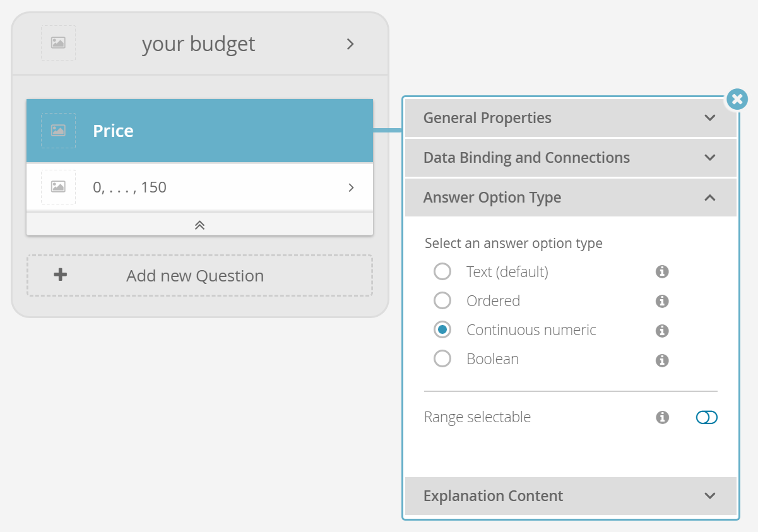Select the Continuous numeric radio button

point(442,329)
